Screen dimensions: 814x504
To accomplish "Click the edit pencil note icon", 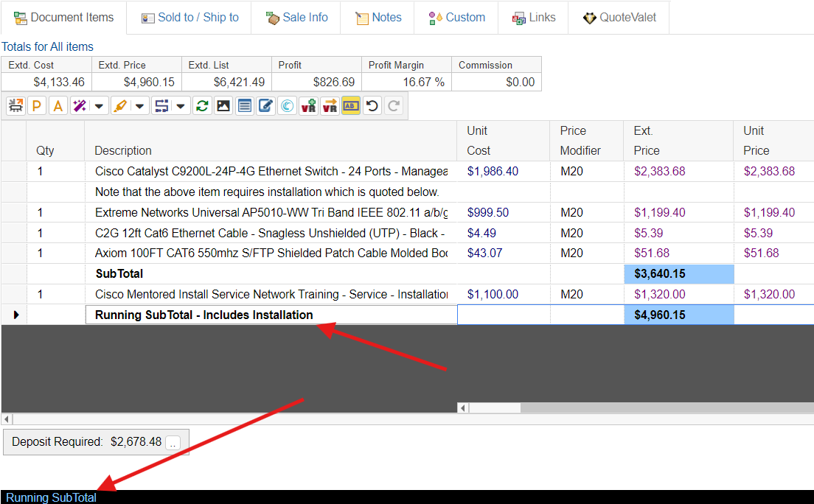I will click(x=265, y=106).
